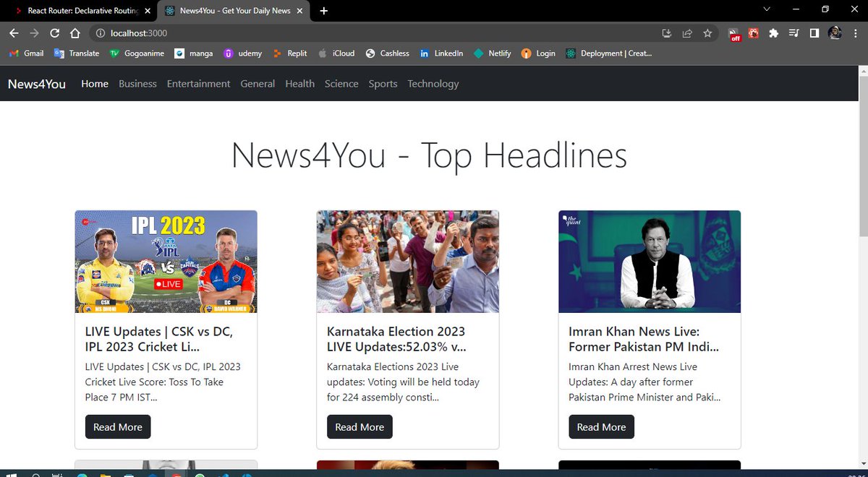
Task: Open the Sports news category
Action: (x=383, y=84)
